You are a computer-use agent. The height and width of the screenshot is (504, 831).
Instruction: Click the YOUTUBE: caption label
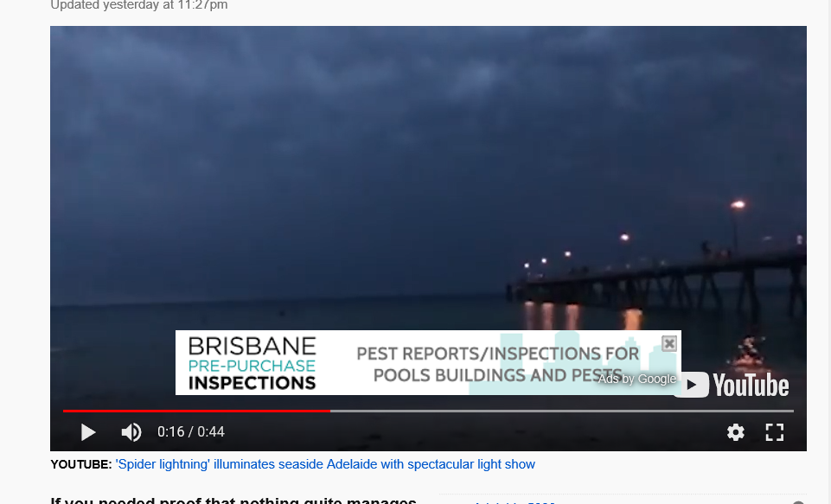81,464
